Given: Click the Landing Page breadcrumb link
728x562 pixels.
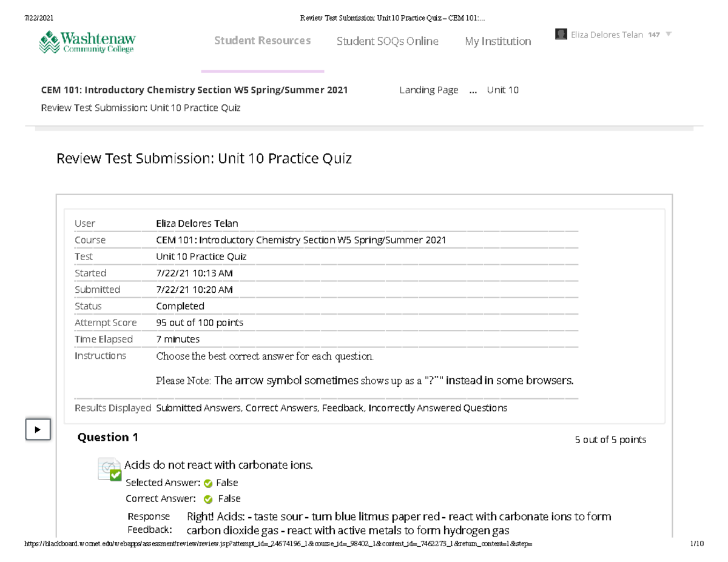Looking at the screenshot, I should (429, 90).
